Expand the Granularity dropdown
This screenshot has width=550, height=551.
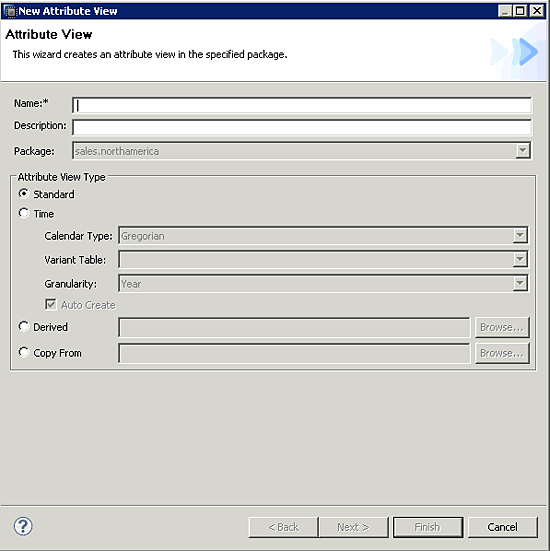click(x=520, y=283)
